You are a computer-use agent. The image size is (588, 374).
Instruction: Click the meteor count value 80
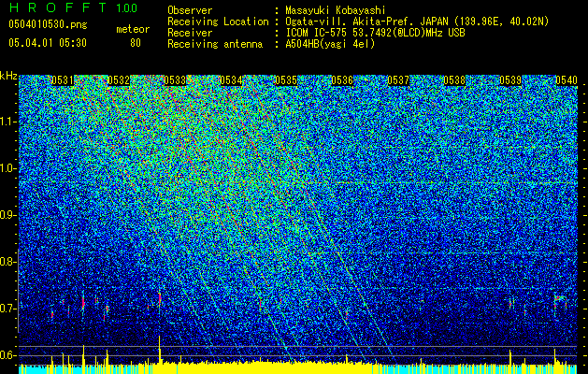136,43
